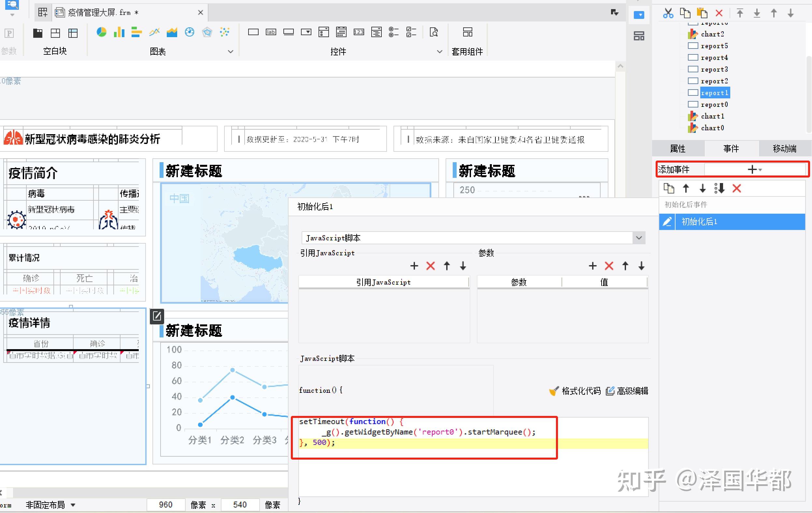812x513 pixels.
Task: Click the paste icon in the component tree toolbar
Action: coord(703,13)
